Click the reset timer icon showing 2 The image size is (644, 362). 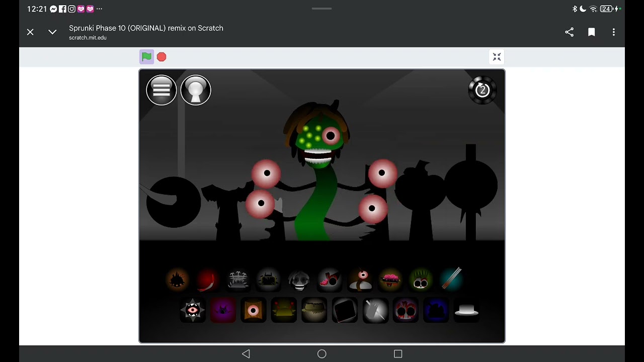click(x=482, y=90)
